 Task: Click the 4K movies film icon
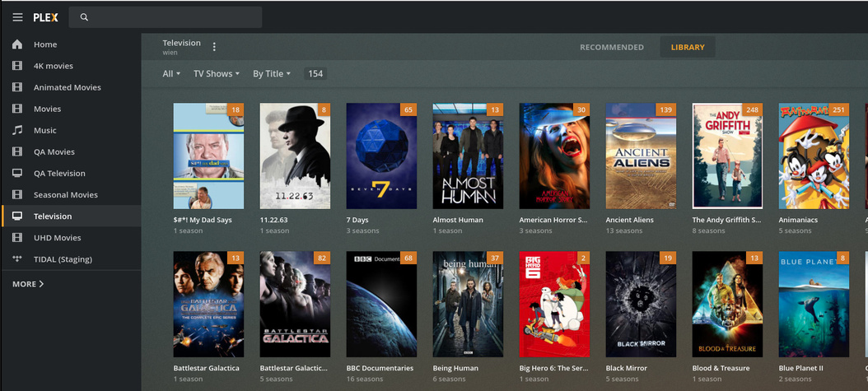pyautogui.click(x=17, y=66)
